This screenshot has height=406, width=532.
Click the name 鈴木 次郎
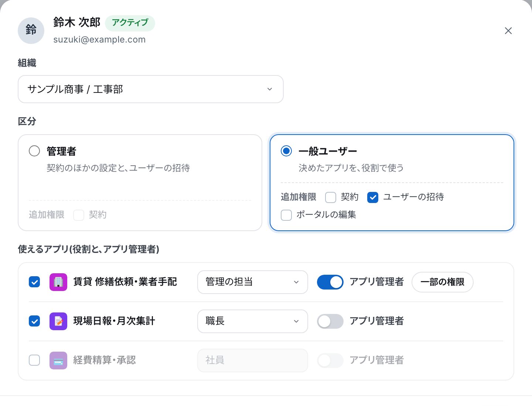[77, 23]
